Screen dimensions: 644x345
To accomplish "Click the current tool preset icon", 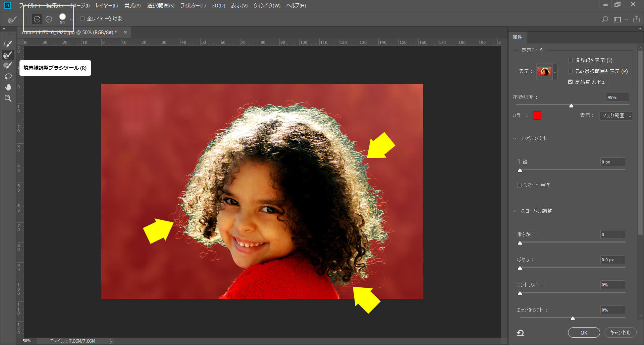I will point(12,20).
